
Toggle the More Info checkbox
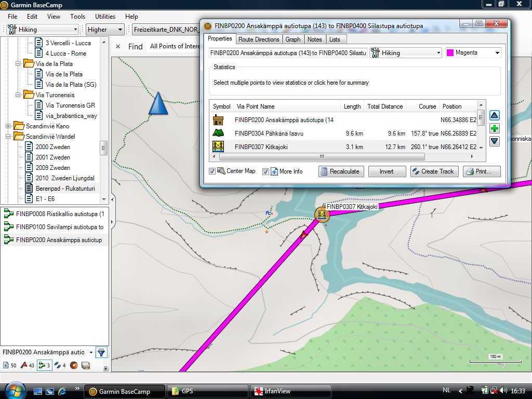coord(265,171)
